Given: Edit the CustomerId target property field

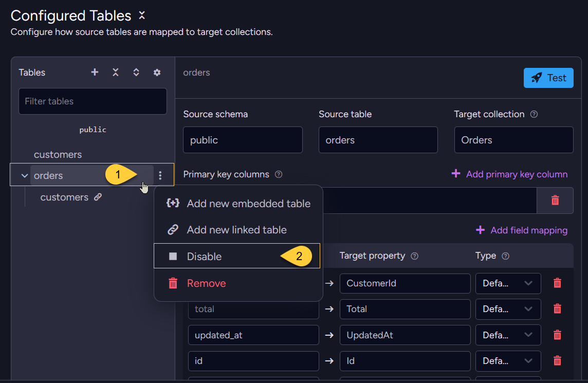Looking at the screenshot, I should (x=405, y=283).
